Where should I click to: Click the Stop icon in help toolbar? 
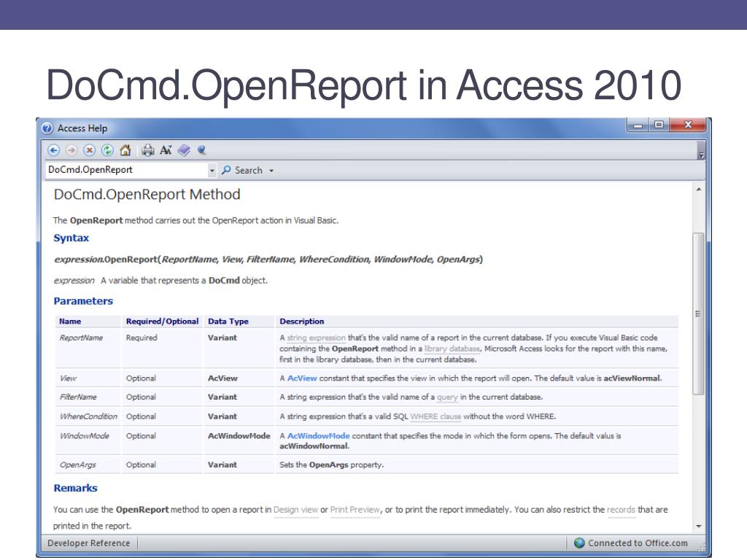click(89, 150)
